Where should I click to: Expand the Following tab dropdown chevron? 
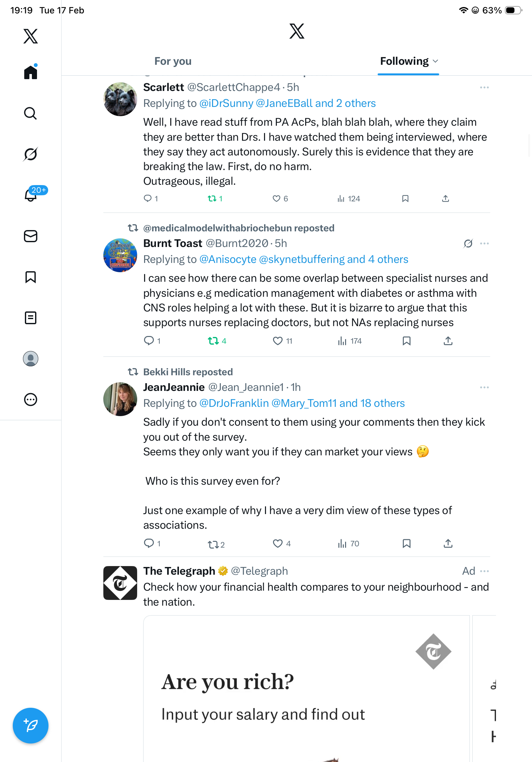435,61
